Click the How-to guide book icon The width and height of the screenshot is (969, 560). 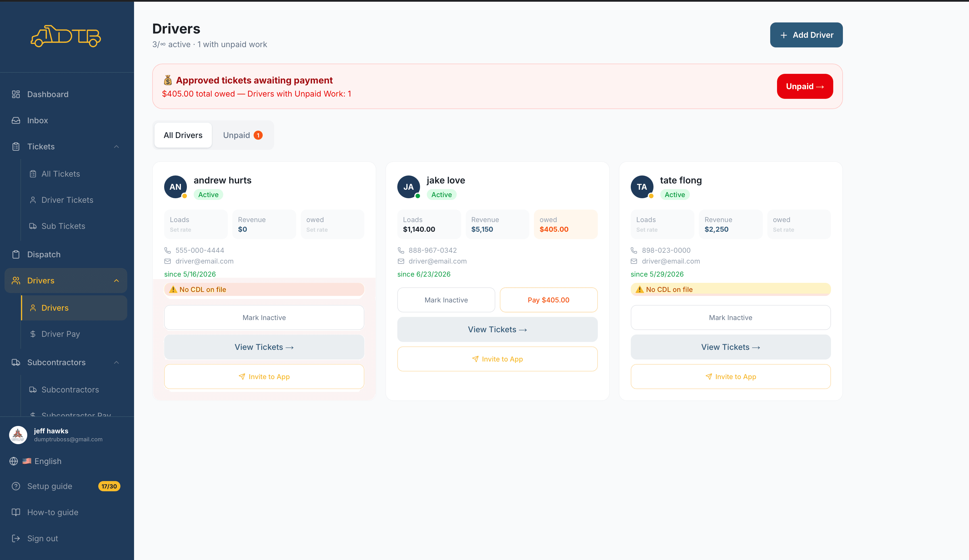click(x=16, y=512)
